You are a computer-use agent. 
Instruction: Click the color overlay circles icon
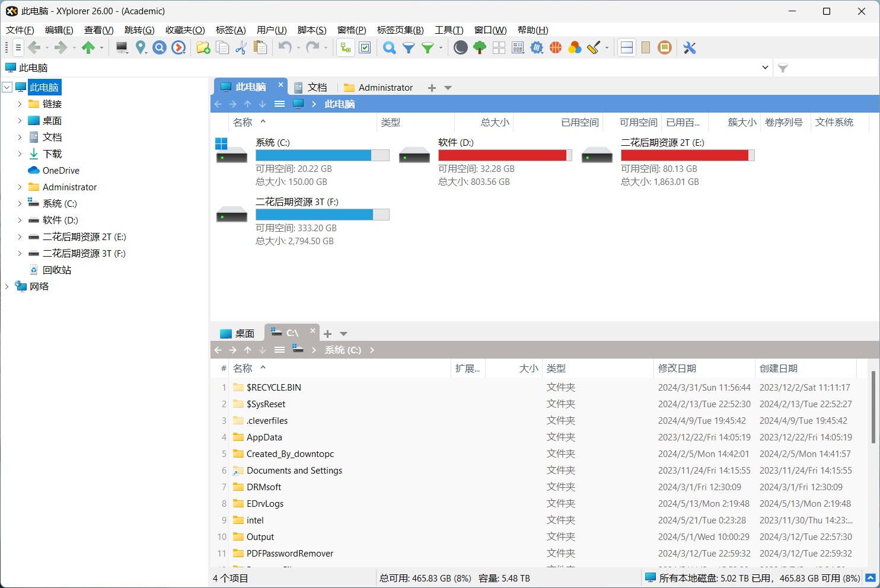pyautogui.click(x=575, y=47)
